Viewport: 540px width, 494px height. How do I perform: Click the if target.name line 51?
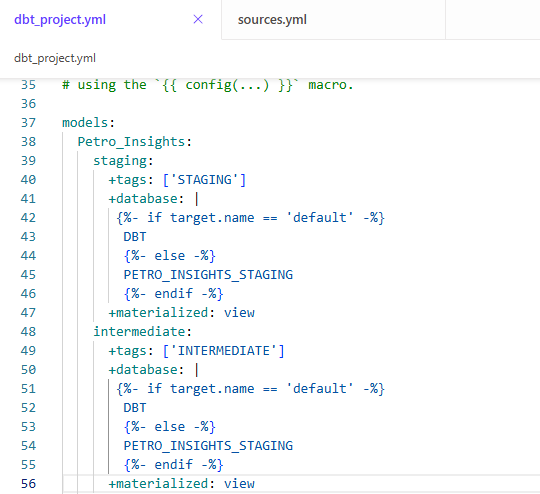pyautogui.click(x=250, y=389)
